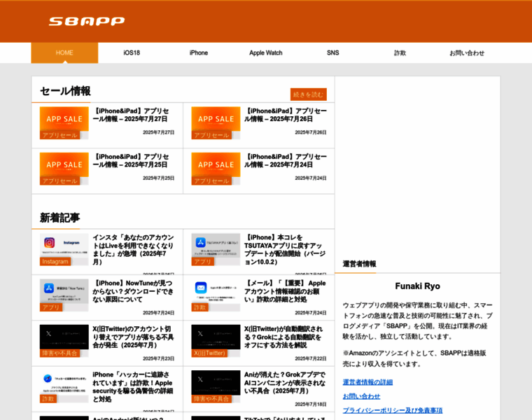Click アプリセール tag on 7月24日 card

[x=211, y=181]
